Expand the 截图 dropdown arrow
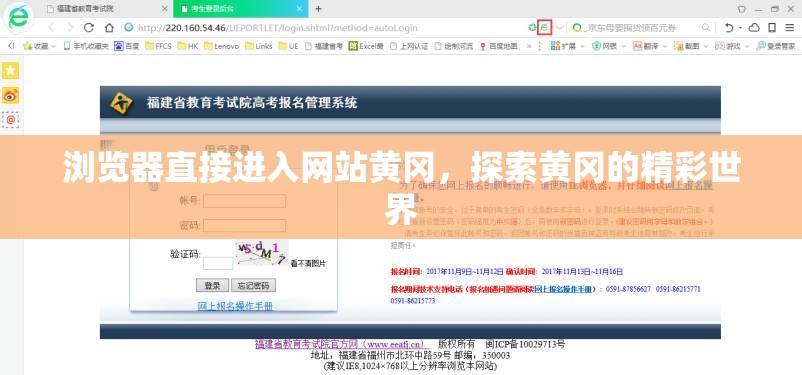 point(705,47)
